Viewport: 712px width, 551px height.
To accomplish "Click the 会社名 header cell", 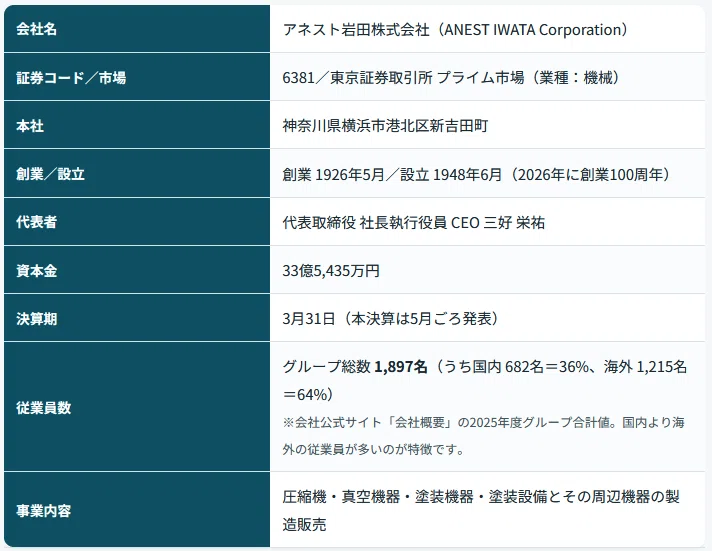I will tap(137, 29).
